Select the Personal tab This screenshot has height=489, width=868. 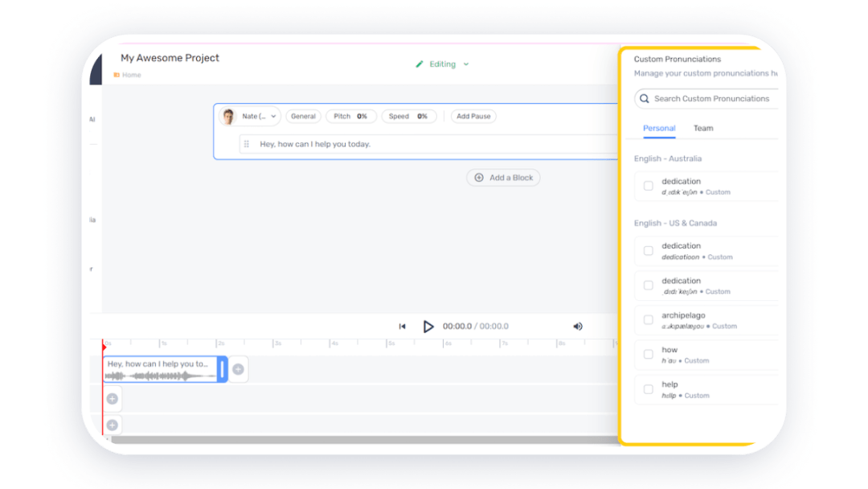(659, 128)
